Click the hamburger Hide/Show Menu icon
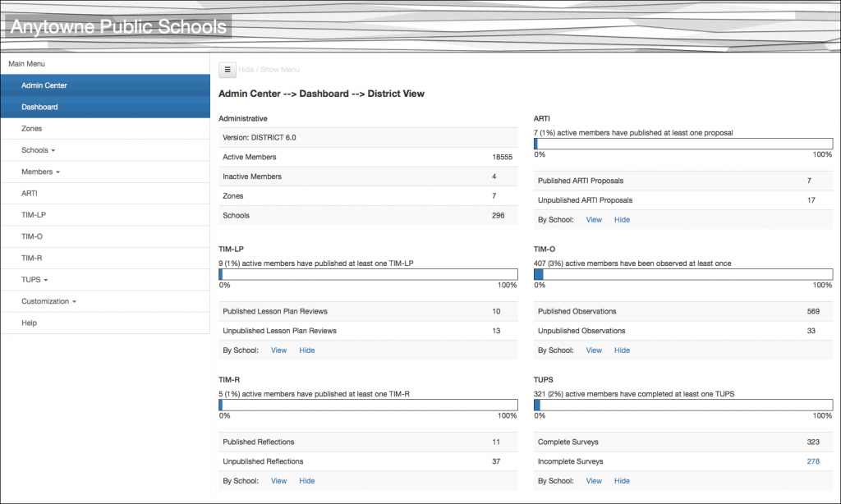Screen dimensions: 841x504 pos(227,70)
